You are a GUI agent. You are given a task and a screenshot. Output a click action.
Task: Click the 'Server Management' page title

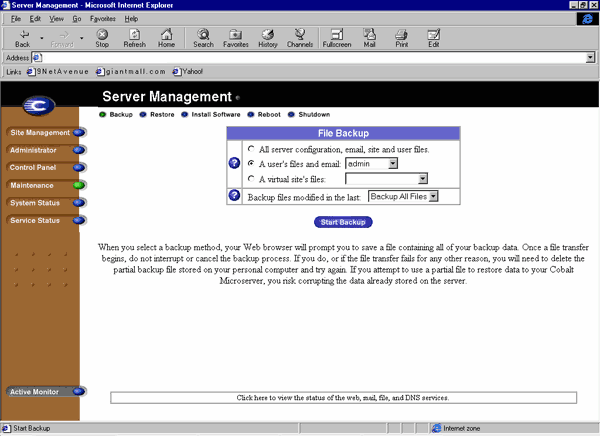(167, 96)
